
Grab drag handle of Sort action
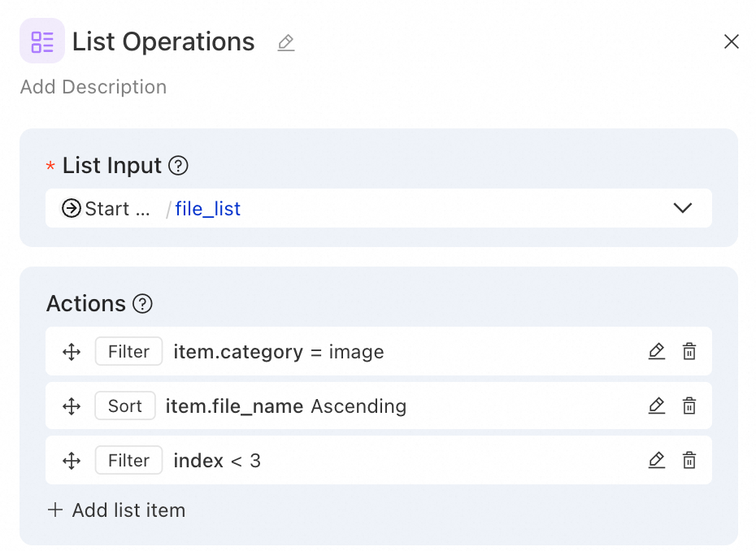[72, 406]
